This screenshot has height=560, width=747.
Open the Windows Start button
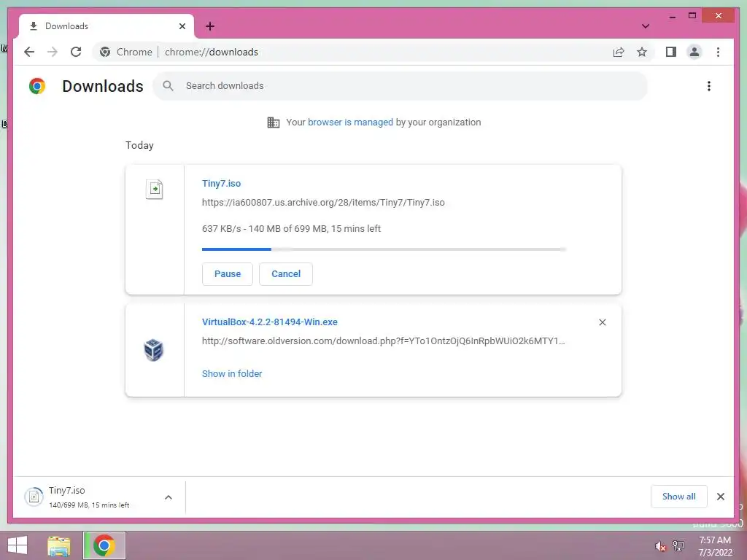tap(18, 545)
